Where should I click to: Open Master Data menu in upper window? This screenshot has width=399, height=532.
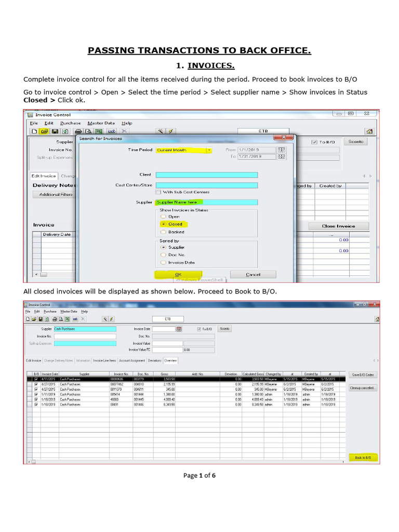[x=101, y=123]
